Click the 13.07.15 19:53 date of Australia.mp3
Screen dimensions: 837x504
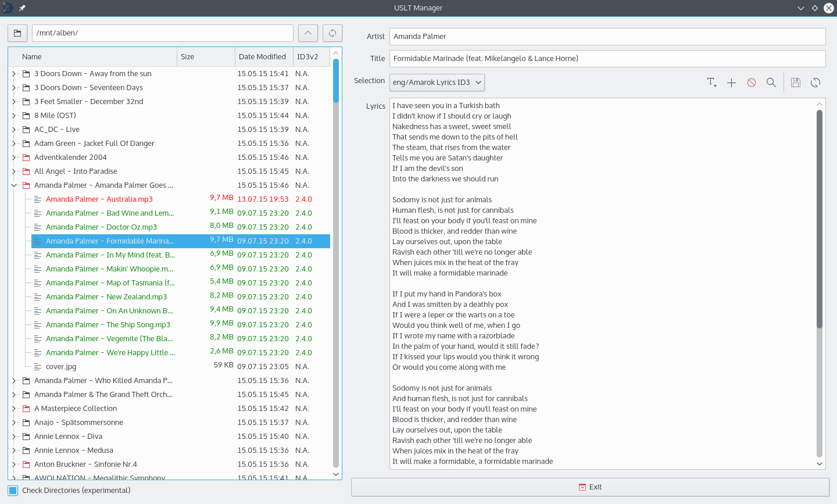point(263,199)
